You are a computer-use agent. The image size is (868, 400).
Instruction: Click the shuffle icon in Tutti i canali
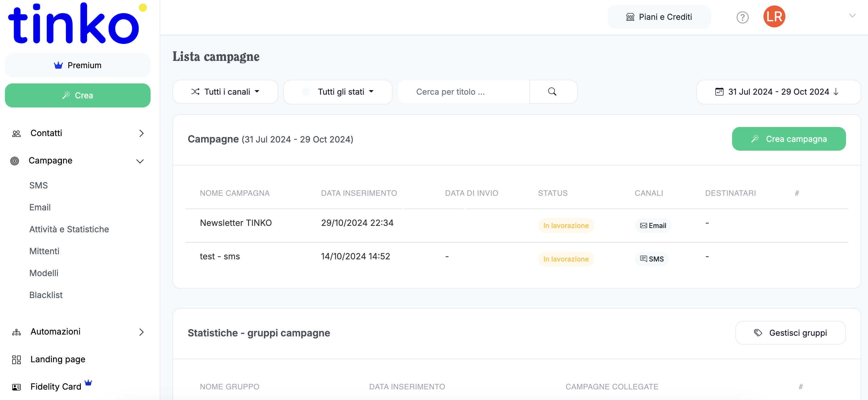pyautogui.click(x=195, y=92)
